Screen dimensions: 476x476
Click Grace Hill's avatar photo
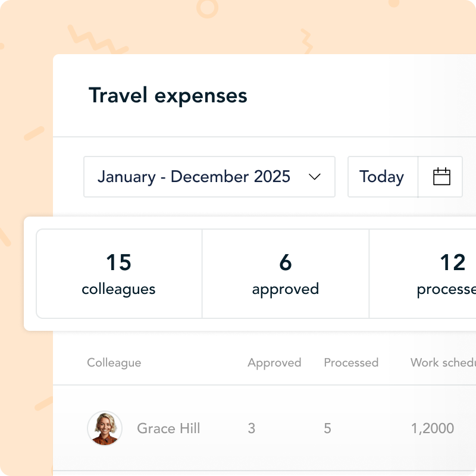click(x=105, y=428)
